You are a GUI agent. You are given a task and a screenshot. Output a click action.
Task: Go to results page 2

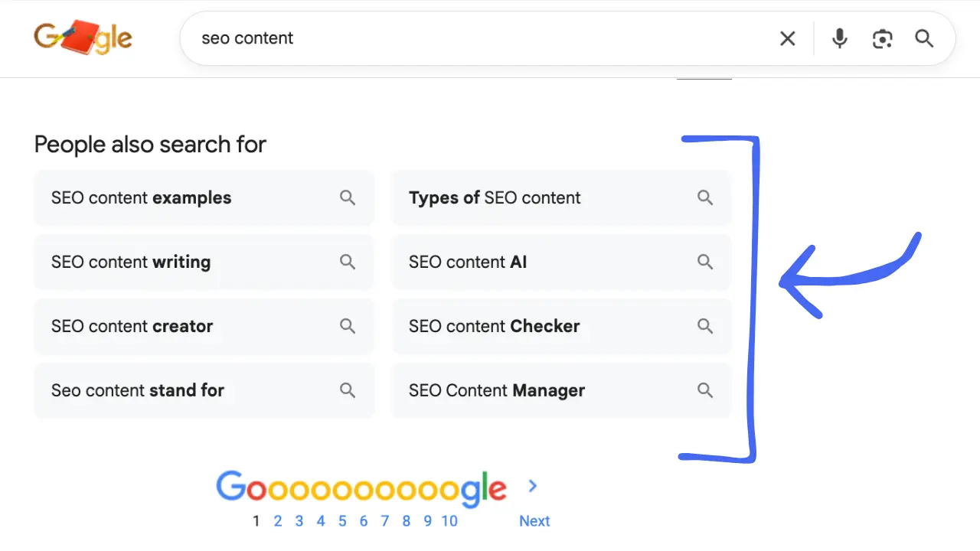coord(278,521)
